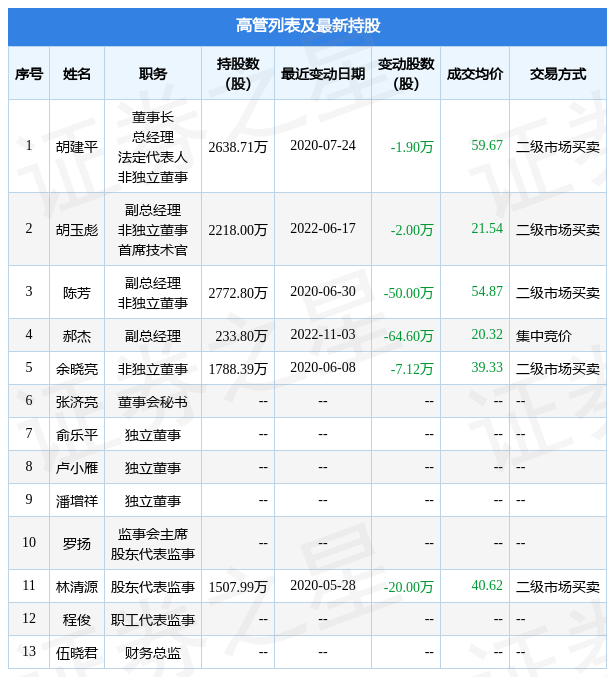Click the 集中竞价 trade method cell
607x677 pixels.
(x=544, y=335)
